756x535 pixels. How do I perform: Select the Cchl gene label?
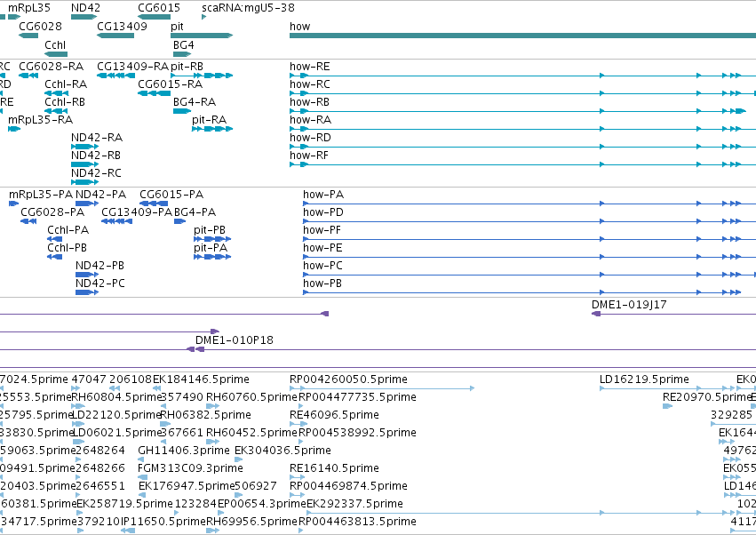pos(55,44)
